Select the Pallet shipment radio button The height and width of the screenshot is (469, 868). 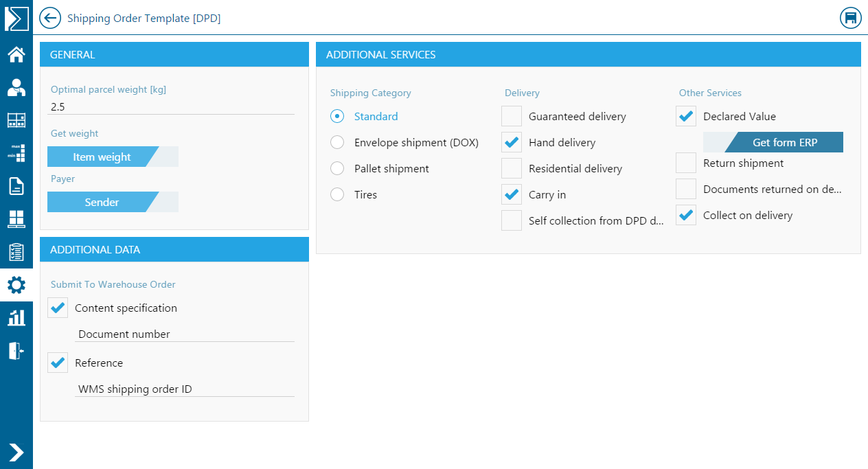pos(337,169)
